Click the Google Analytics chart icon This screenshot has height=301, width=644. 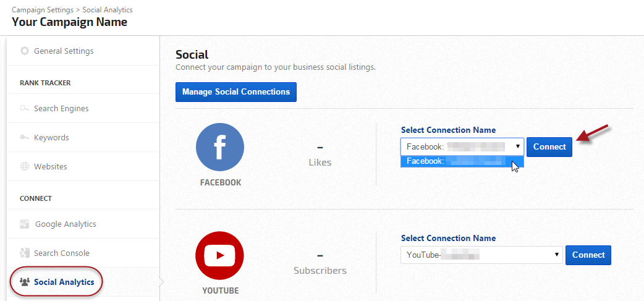(x=25, y=224)
